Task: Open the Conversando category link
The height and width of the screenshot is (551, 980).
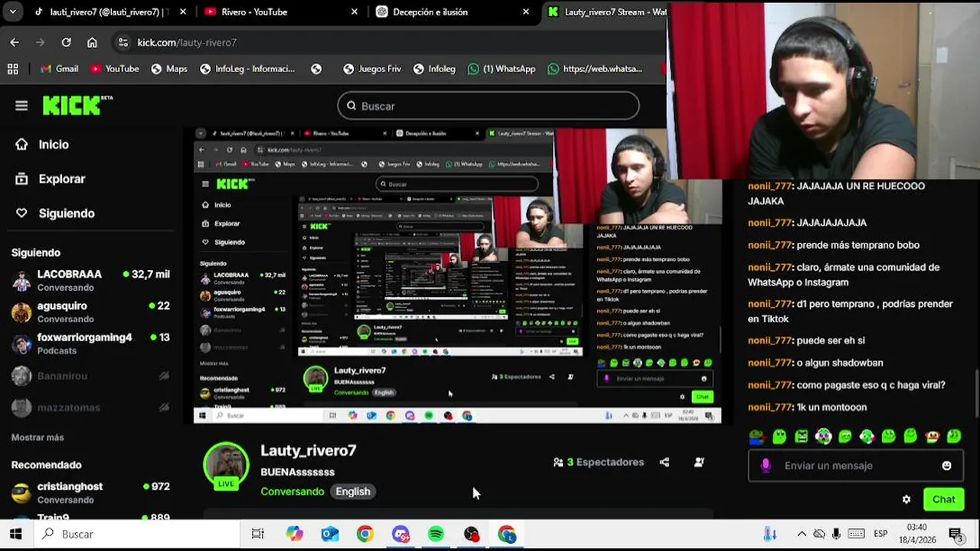Action: 292,491
